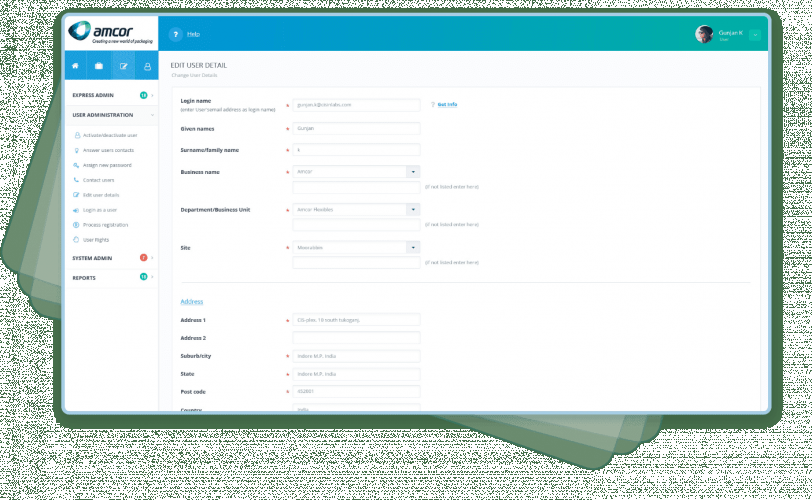Open the briefcase icon tab
The image size is (812, 500).
[x=99, y=66]
